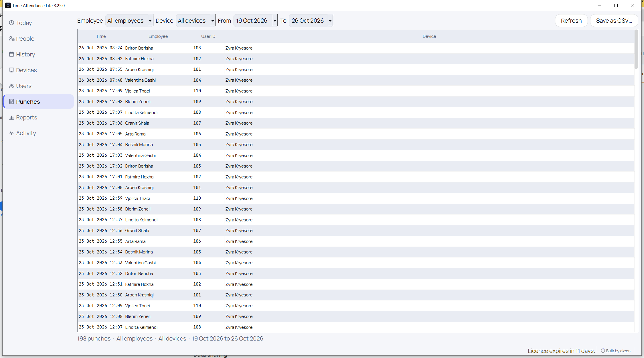
Task: Open the From date picker arrow
Action: pyautogui.click(x=274, y=21)
